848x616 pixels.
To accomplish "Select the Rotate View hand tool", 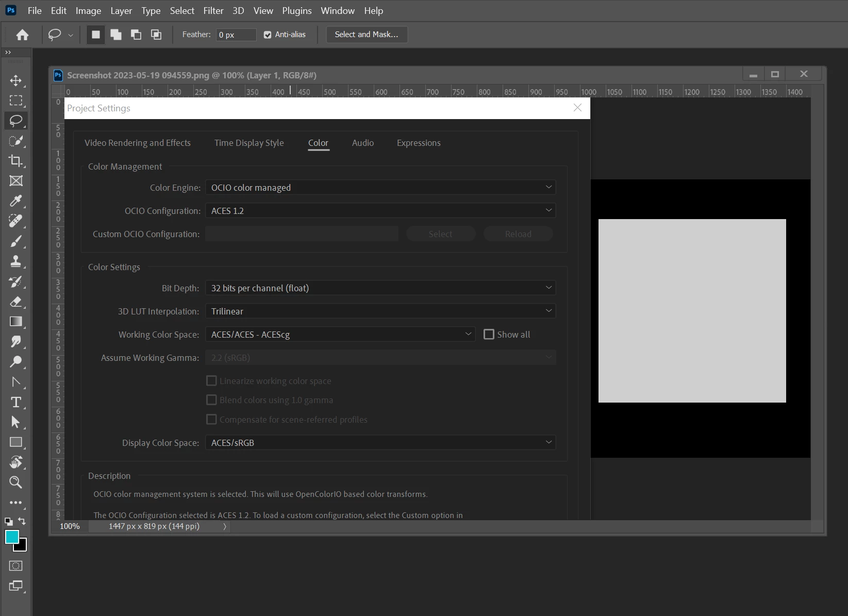I will (x=16, y=462).
